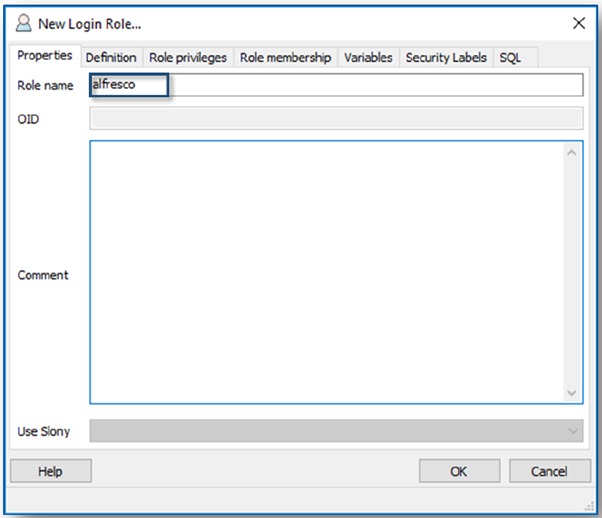Confirm with the OK button
The width and height of the screenshot is (602, 518).
pos(459,471)
